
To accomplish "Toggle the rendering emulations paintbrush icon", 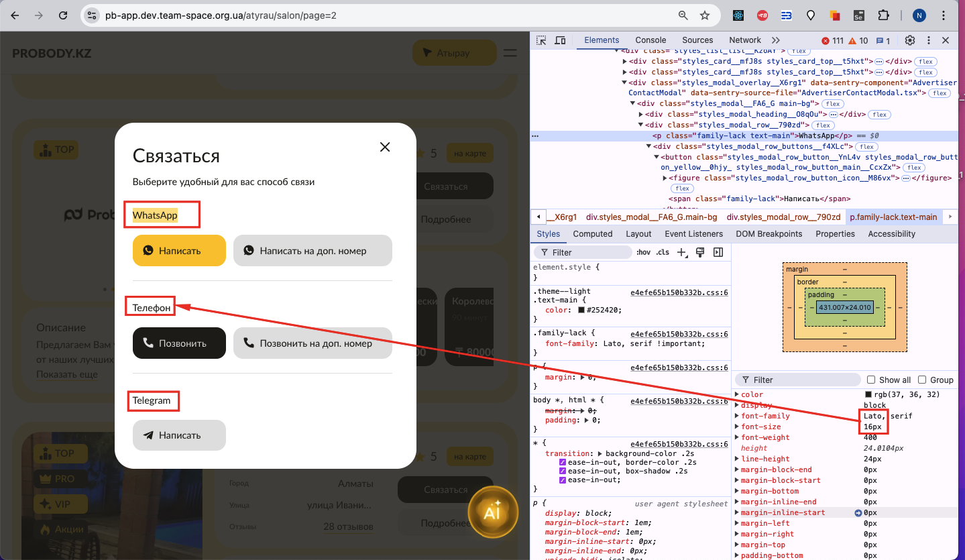I will (700, 252).
